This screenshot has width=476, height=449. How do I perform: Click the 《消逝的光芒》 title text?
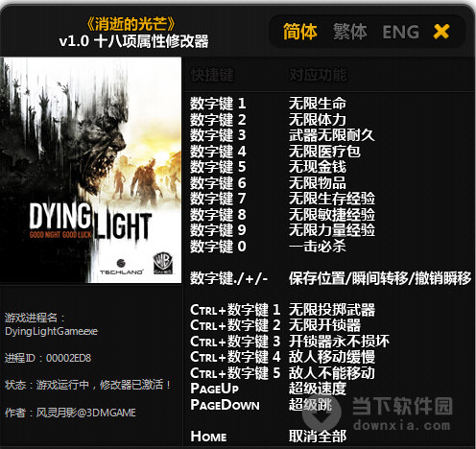click(131, 24)
